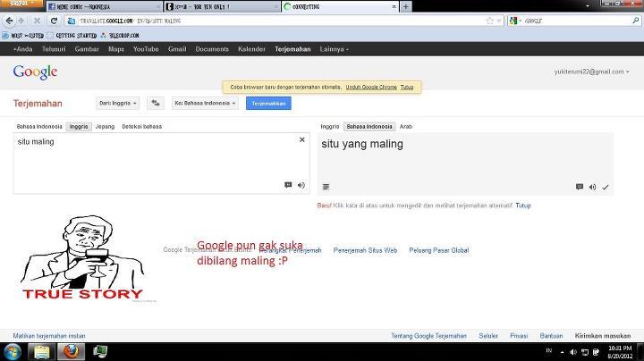
Task: Open Tentang Google Terjemahan link
Action: point(428,336)
